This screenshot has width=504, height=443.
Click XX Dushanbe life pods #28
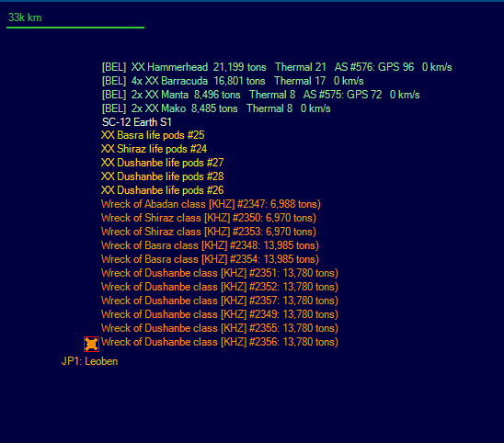pyautogui.click(x=162, y=176)
